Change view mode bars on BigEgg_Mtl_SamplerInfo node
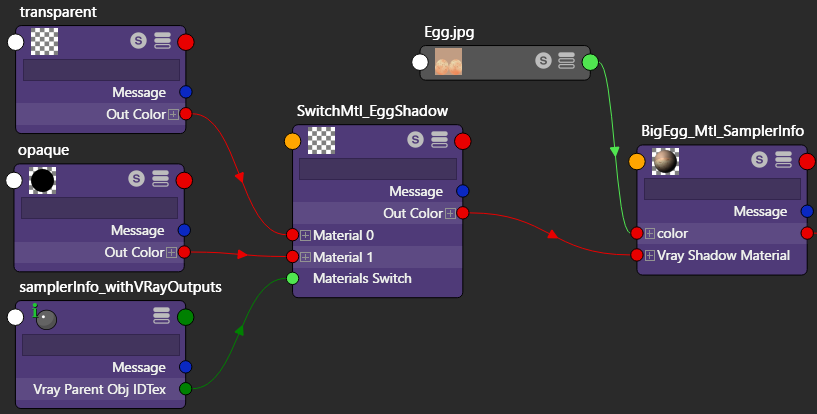 pyautogui.click(x=784, y=160)
